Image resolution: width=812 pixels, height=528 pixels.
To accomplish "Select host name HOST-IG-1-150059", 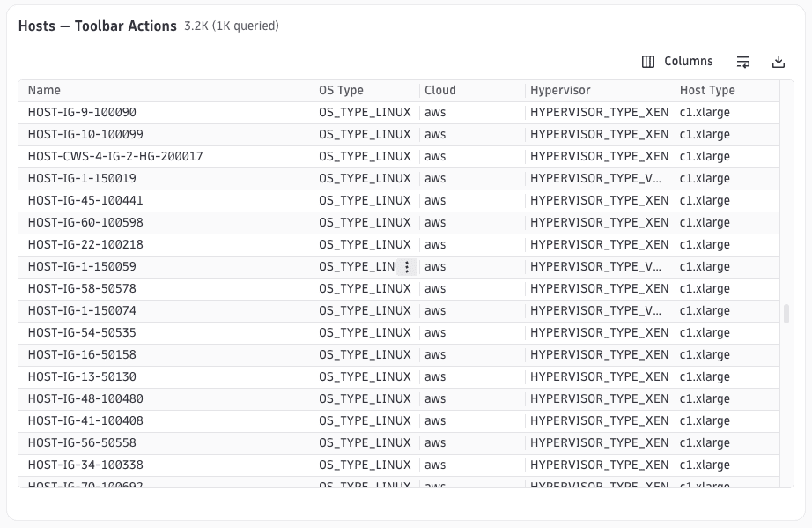I will coord(82,267).
